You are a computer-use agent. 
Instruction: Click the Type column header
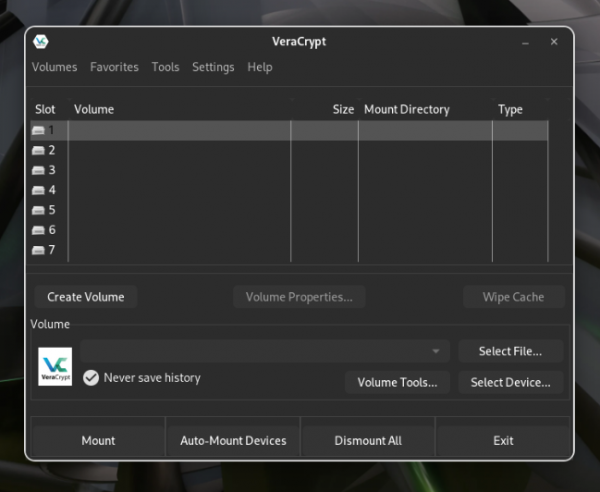click(520, 109)
